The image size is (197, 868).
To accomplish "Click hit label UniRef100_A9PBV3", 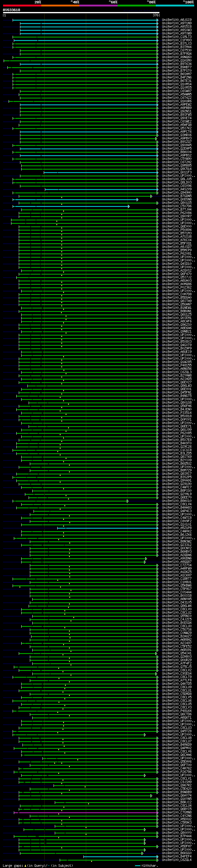I will [x=177, y=138].
